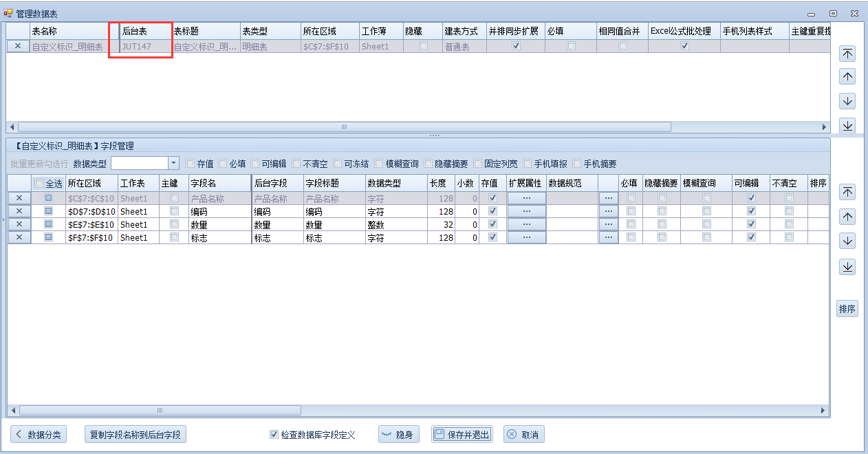Screen dimensions: 868x454
Task: Move table row up one in upper panel
Action: click(x=847, y=77)
